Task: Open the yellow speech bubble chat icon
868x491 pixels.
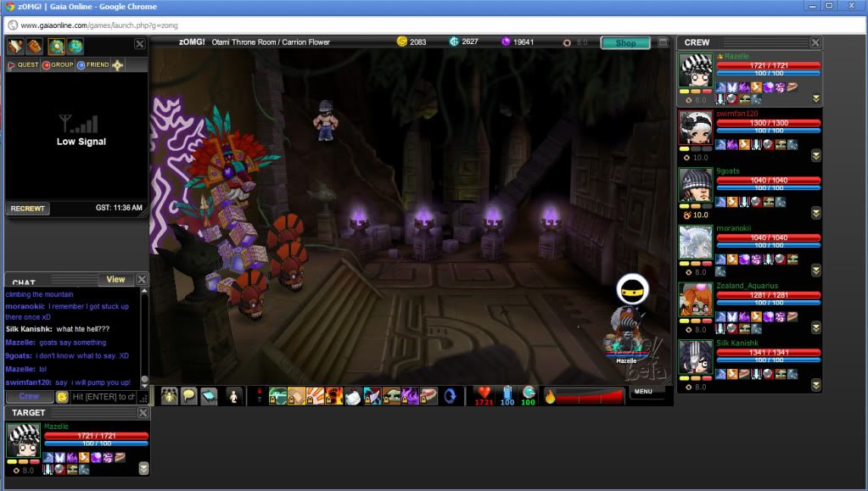Action: (x=188, y=396)
